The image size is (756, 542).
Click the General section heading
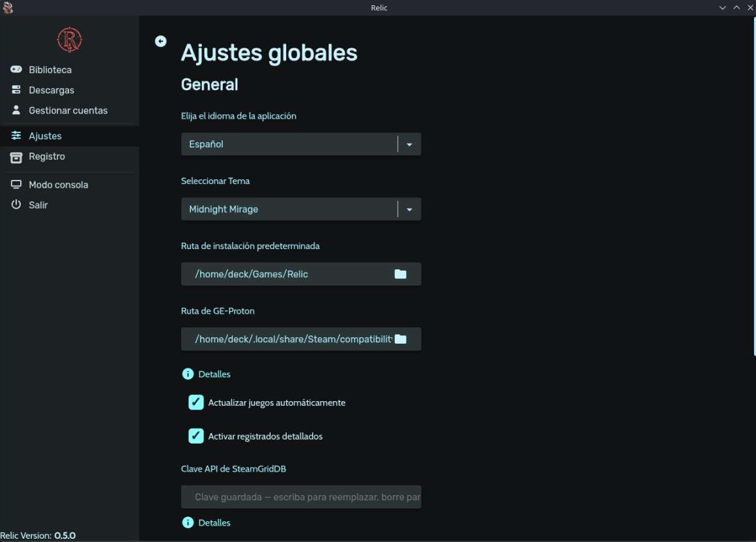pos(209,84)
